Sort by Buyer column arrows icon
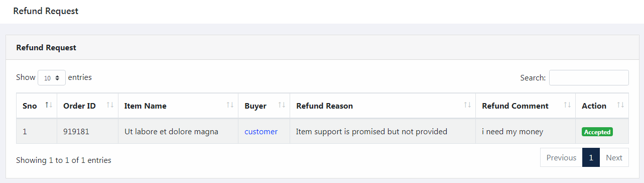Screen dimensions: 644x183 point(282,105)
